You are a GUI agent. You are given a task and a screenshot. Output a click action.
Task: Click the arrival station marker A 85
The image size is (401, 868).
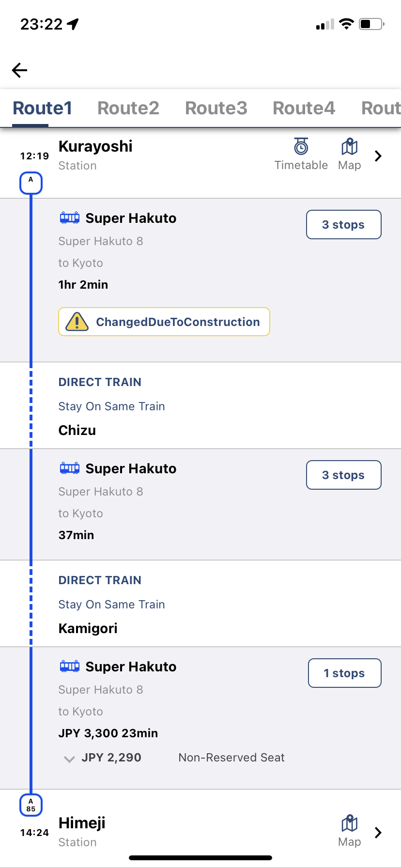[x=31, y=805]
